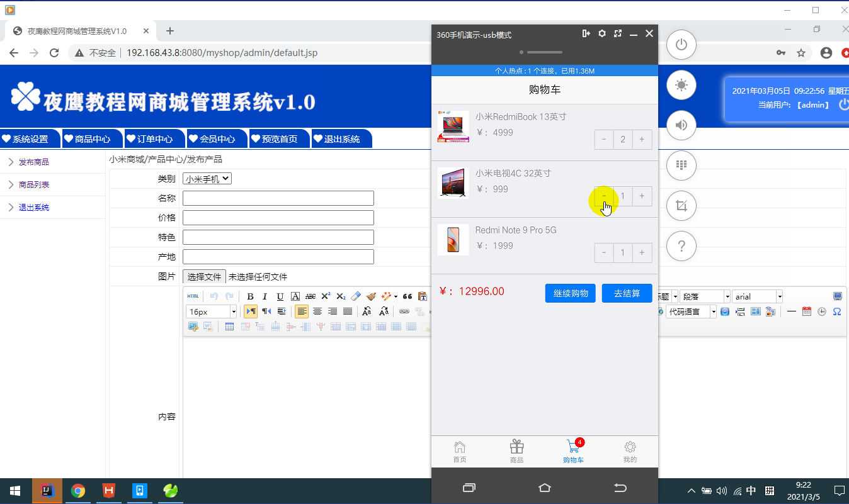Open the 代码语言 code language dropdown

click(692, 311)
